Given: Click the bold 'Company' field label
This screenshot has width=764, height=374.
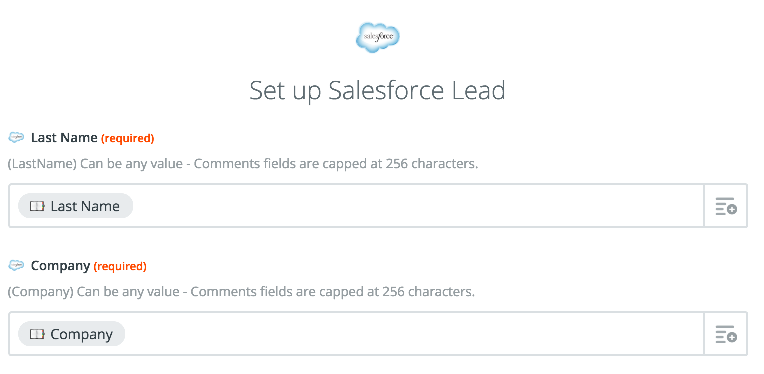Looking at the screenshot, I should click(60, 266).
